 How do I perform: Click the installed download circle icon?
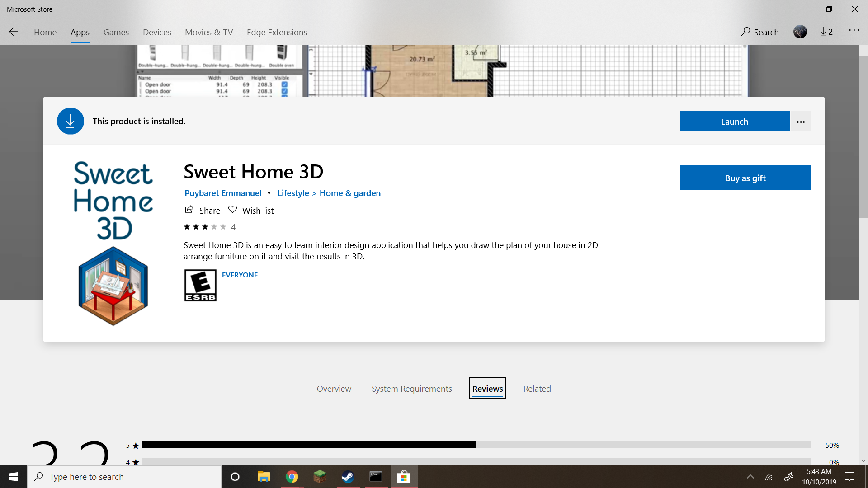click(x=70, y=121)
